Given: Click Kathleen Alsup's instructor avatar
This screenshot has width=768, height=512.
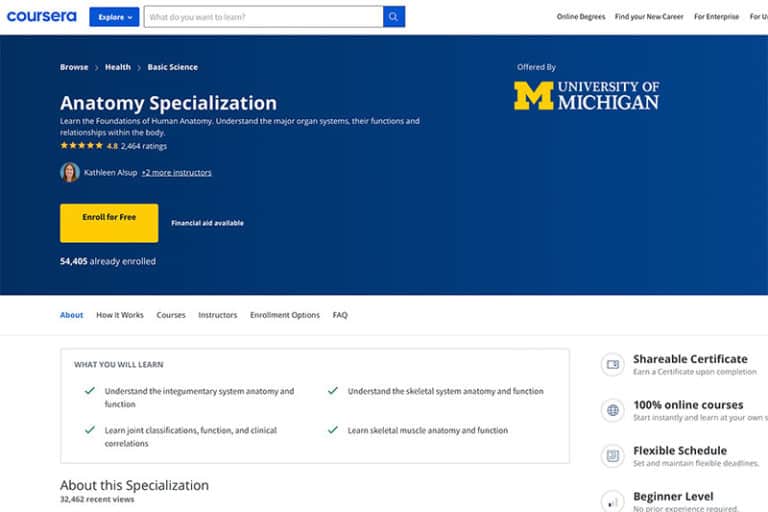Looking at the screenshot, I should [x=70, y=172].
